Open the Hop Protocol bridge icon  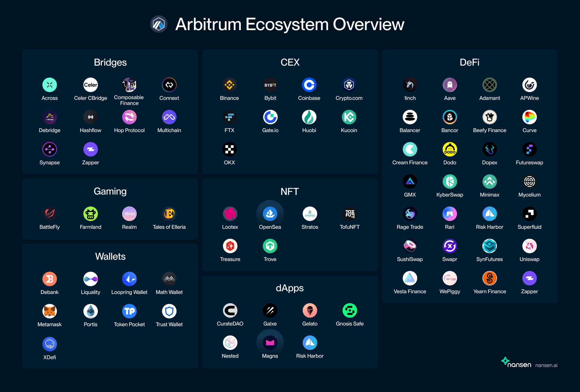click(129, 117)
